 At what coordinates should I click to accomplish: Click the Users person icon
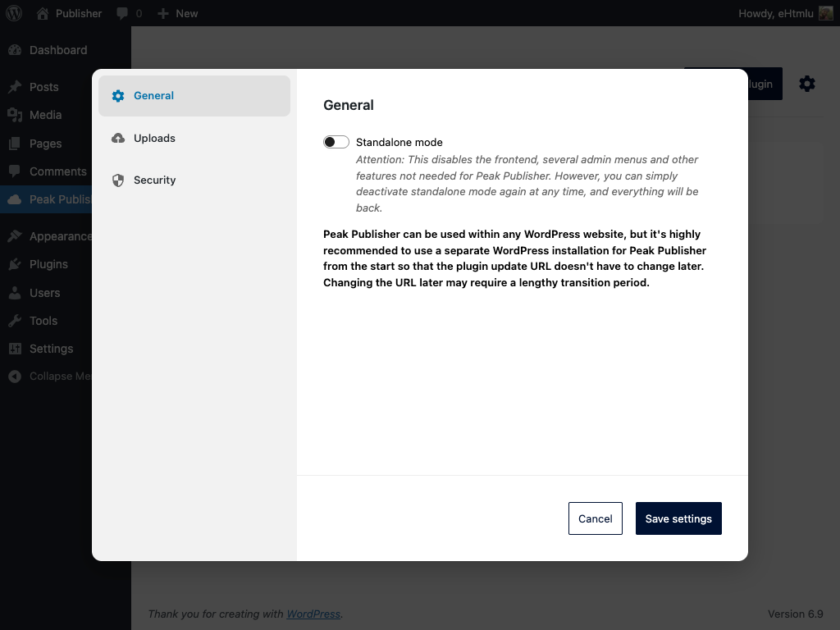[x=15, y=293]
